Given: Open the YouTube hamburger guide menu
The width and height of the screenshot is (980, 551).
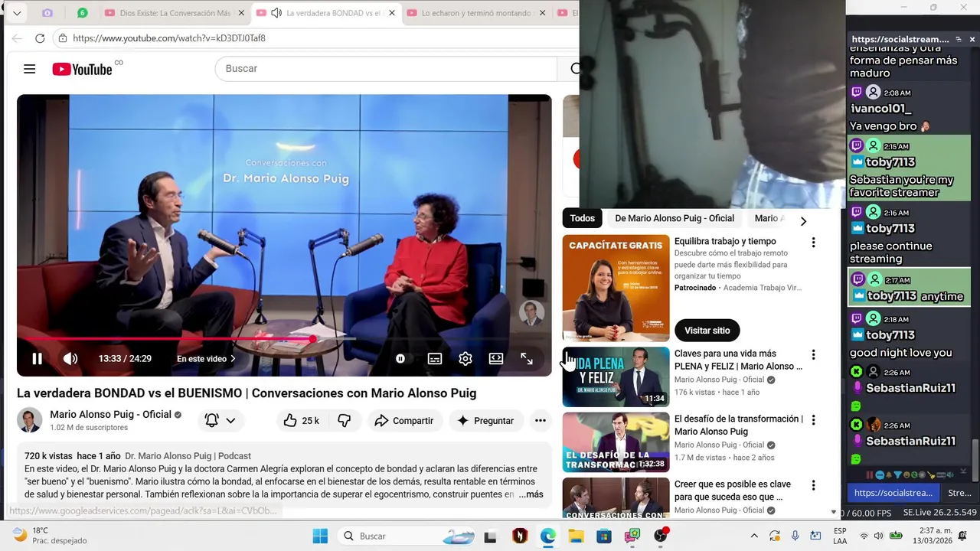Looking at the screenshot, I should tap(30, 69).
